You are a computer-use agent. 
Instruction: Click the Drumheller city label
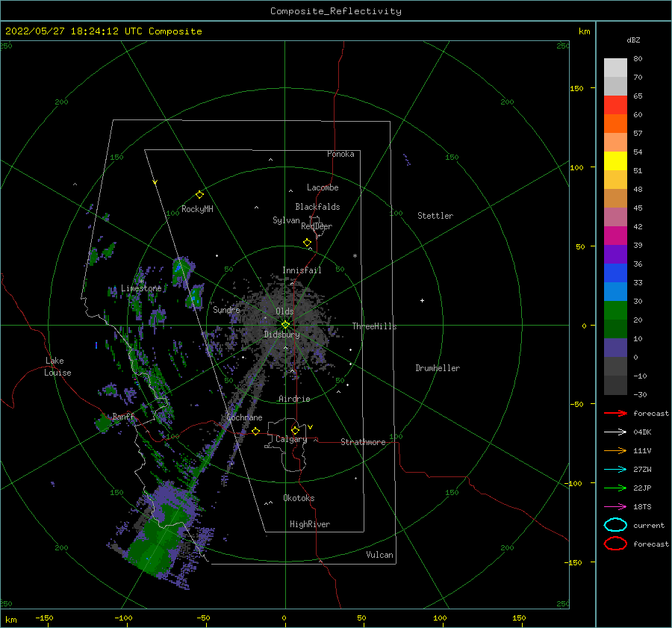(438, 368)
